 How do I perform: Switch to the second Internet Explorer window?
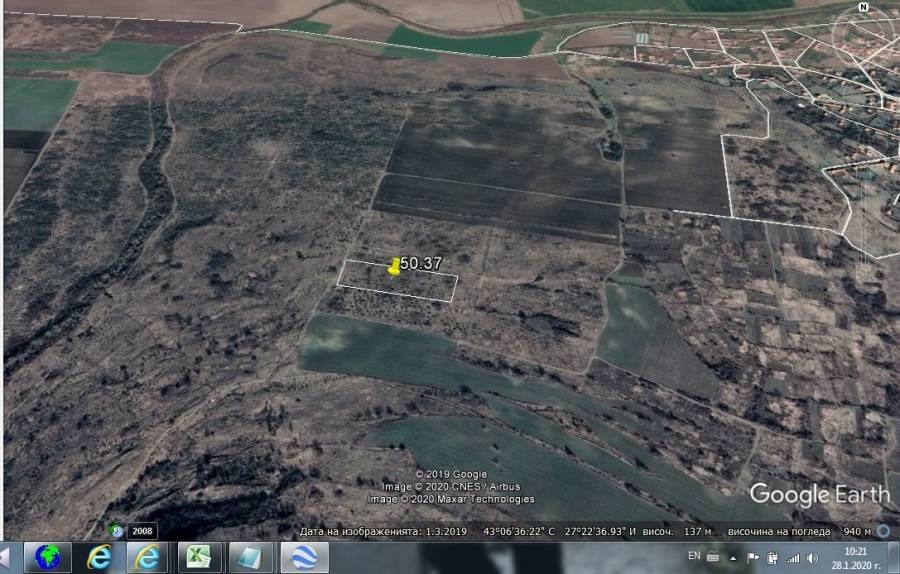coord(148,556)
